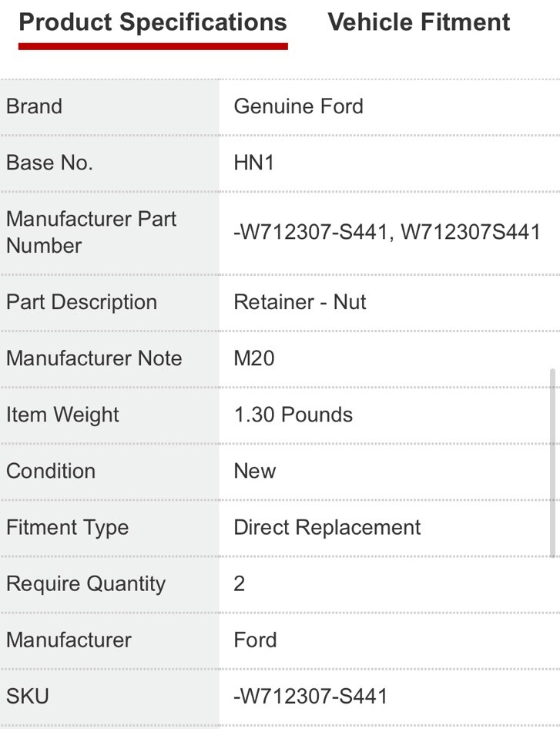Click the 1.30 Pounds weight value
This screenshot has width=560, height=729.
coord(293,415)
